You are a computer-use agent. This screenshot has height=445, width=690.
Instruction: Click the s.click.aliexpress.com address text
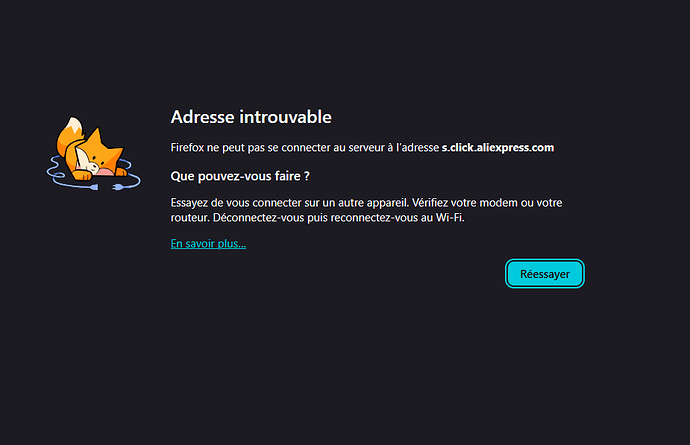(x=498, y=147)
